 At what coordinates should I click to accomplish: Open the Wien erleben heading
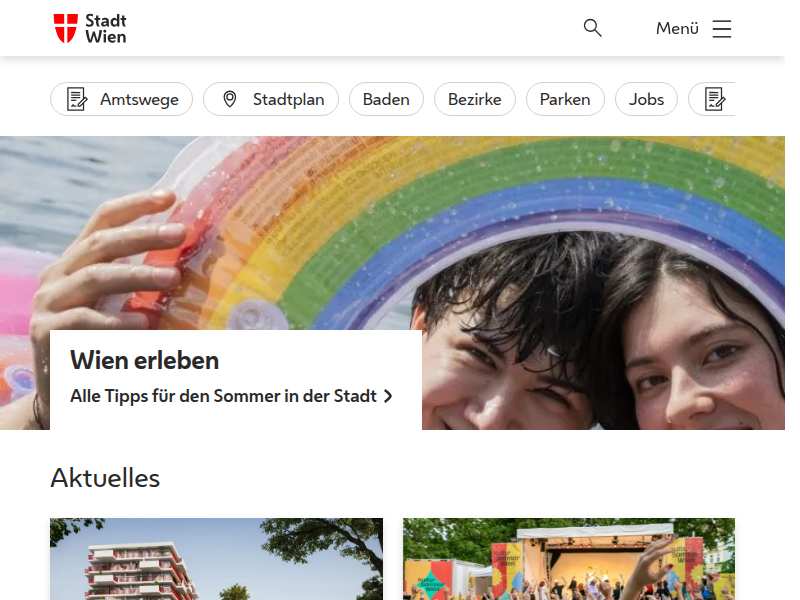click(x=144, y=361)
